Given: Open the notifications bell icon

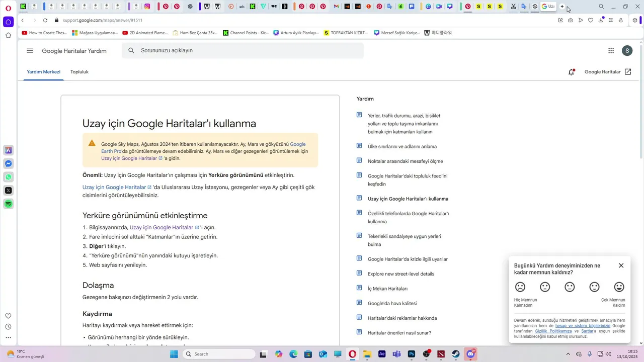Looking at the screenshot, I should (572, 72).
